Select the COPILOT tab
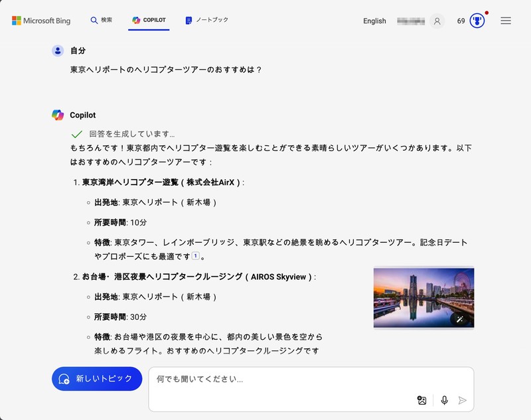The height and width of the screenshot is (420, 531). (x=149, y=21)
